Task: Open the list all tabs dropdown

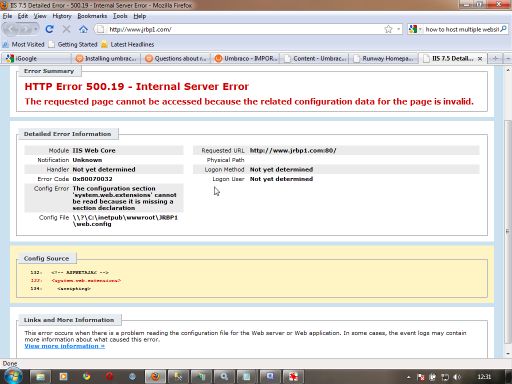Action: point(508,58)
